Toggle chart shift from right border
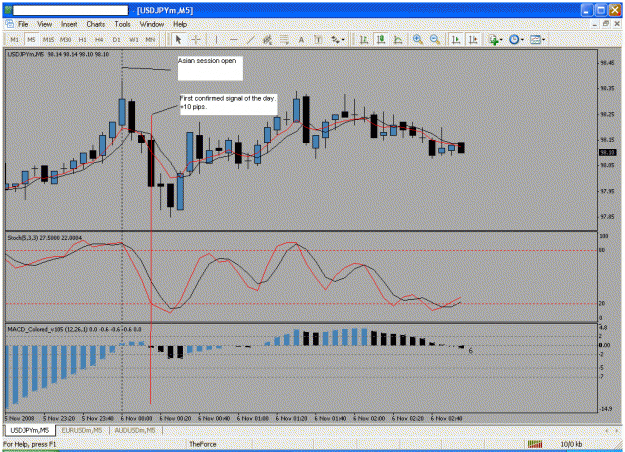Image resolution: width=625 pixels, height=452 pixels. coord(473,39)
